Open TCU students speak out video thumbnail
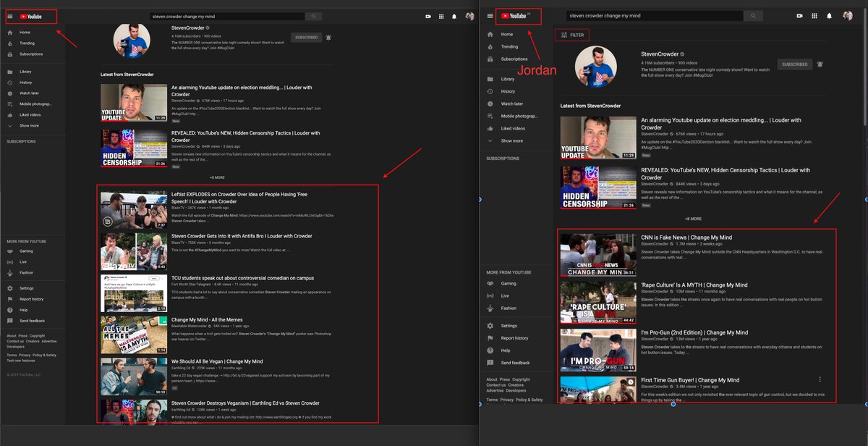 click(x=134, y=293)
